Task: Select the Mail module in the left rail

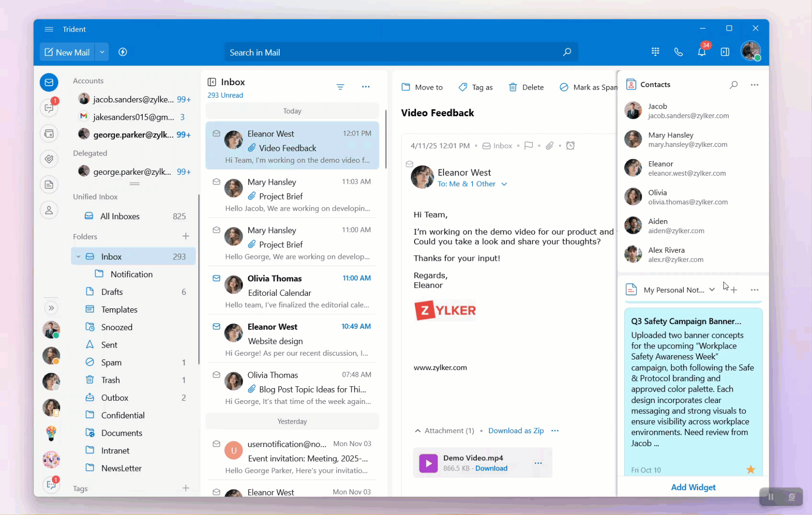Action: pos(49,82)
